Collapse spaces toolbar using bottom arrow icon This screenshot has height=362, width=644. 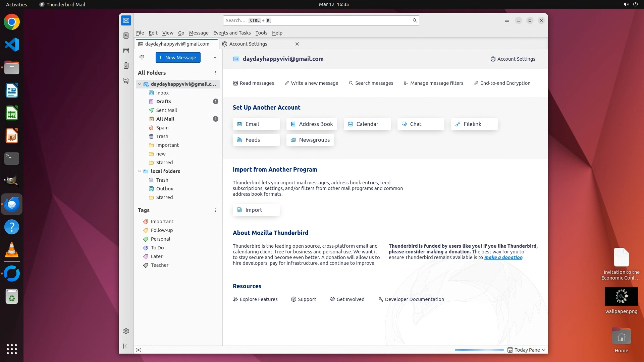pyautogui.click(x=126, y=346)
